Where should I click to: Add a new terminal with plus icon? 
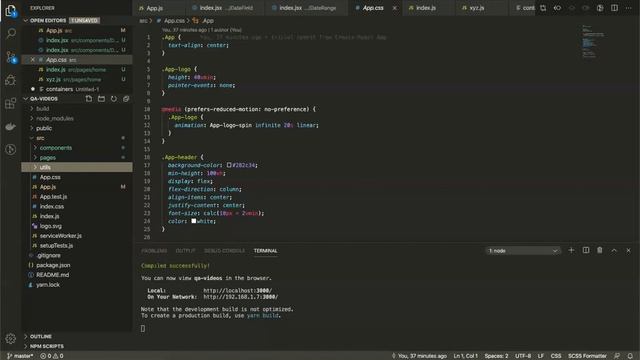click(x=571, y=250)
